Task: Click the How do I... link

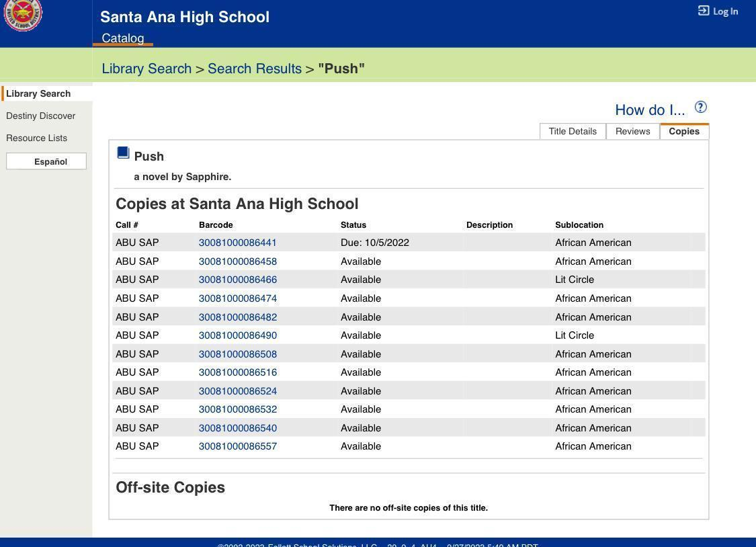Action: pyautogui.click(x=650, y=110)
